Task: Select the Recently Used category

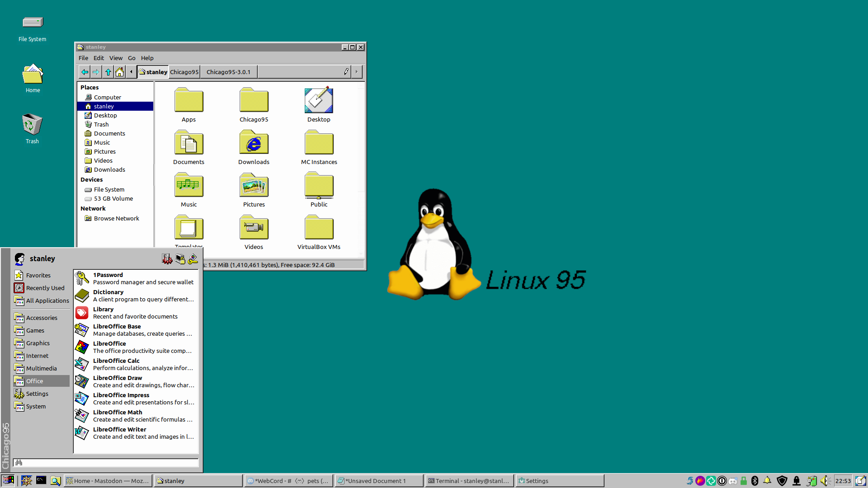Action: tap(41, 288)
